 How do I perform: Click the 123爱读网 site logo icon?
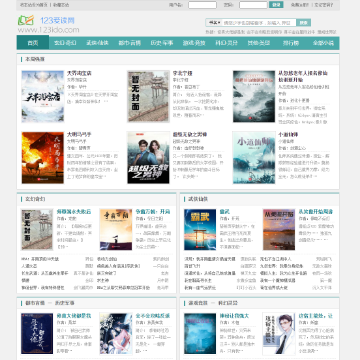click(26, 20)
